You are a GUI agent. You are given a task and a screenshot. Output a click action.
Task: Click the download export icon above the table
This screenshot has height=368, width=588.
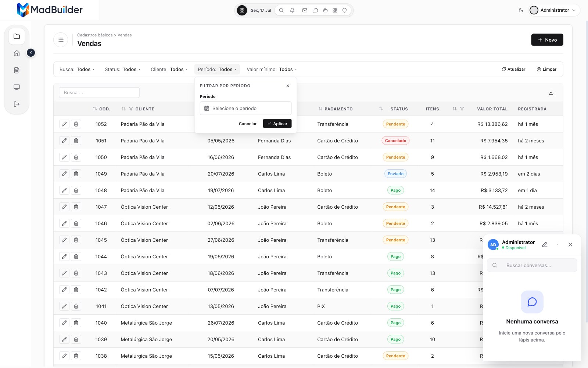[x=551, y=93]
